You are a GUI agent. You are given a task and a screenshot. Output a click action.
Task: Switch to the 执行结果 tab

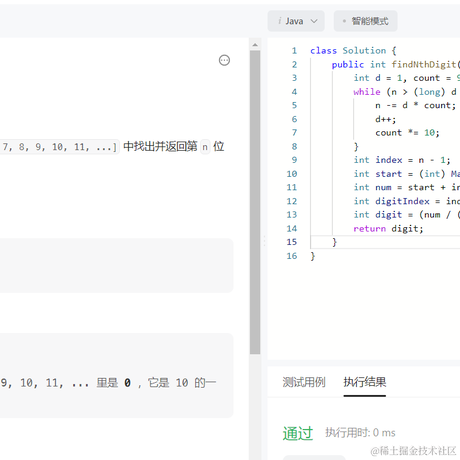365,382
